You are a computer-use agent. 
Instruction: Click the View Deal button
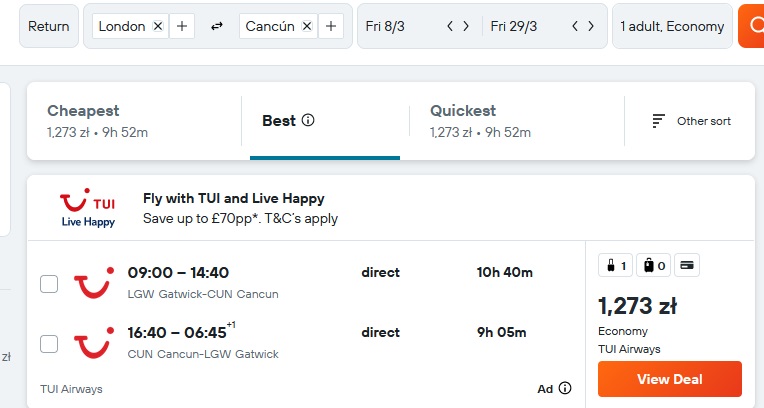point(670,379)
